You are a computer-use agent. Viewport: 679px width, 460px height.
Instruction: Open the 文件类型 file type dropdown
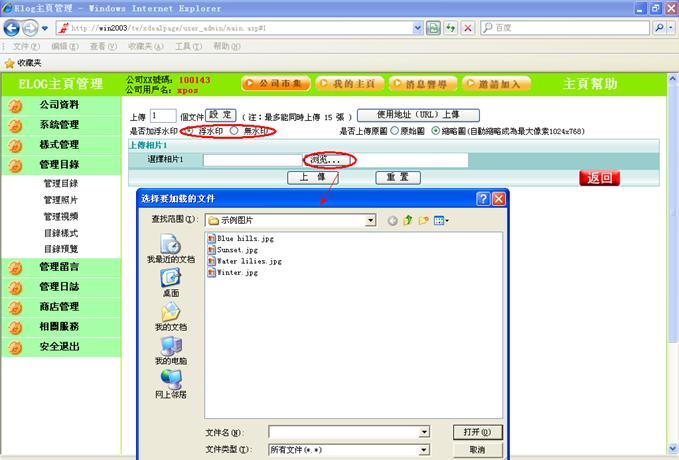424,450
